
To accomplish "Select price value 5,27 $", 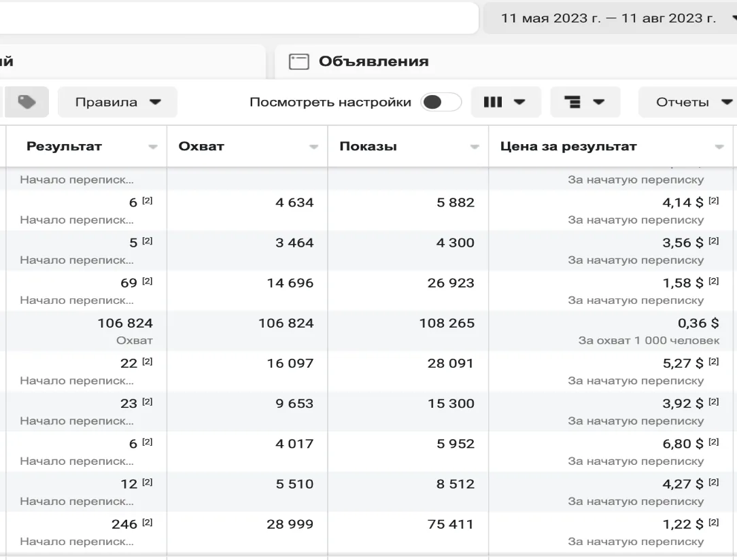I will [683, 364].
